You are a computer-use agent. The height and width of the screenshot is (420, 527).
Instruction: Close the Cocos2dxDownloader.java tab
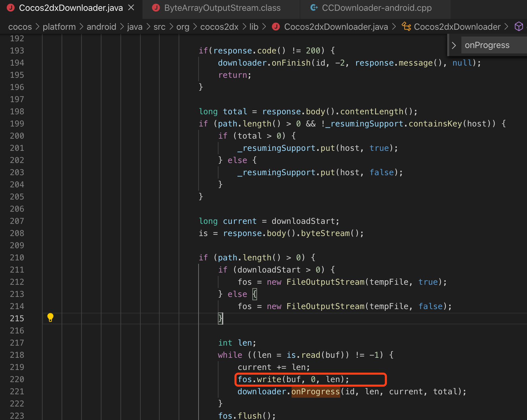point(131,7)
